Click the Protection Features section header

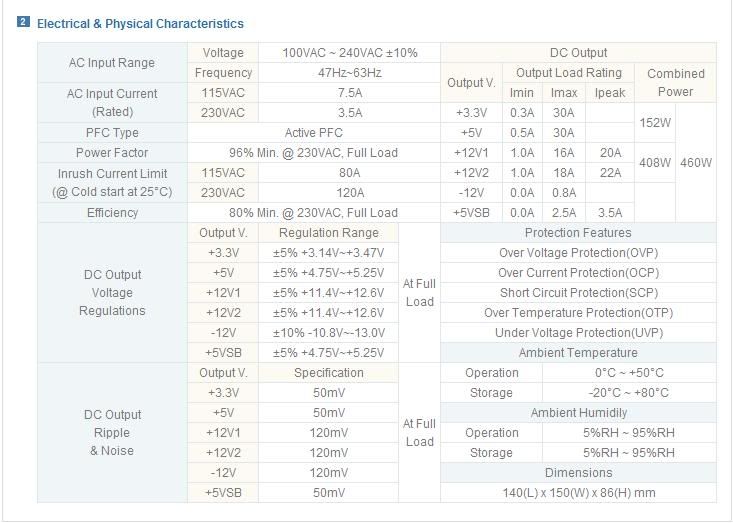tap(578, 233)
